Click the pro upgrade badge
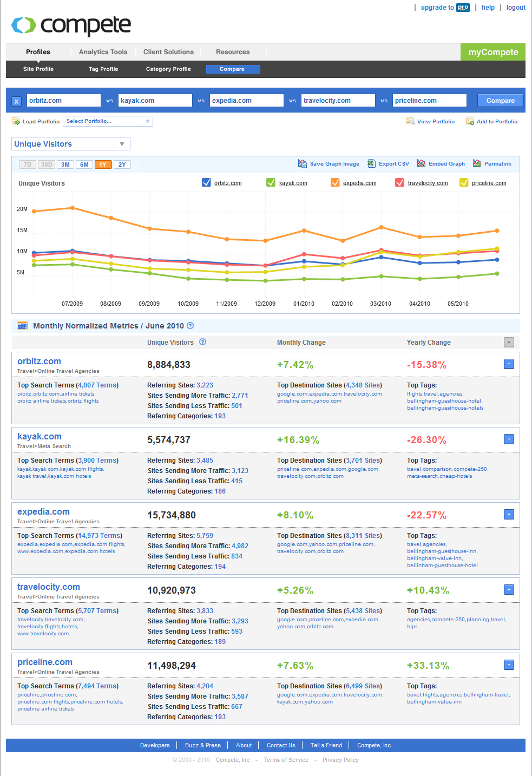Image resolution: width=532 pixels, height=776 pixels. coord(463,8)
